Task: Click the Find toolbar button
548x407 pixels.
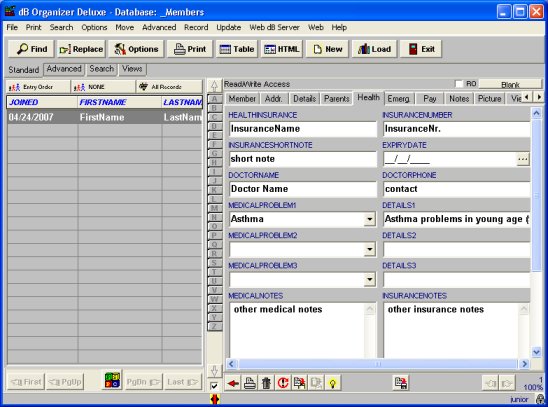Action: pyautogui.click(x=31, y=49)
